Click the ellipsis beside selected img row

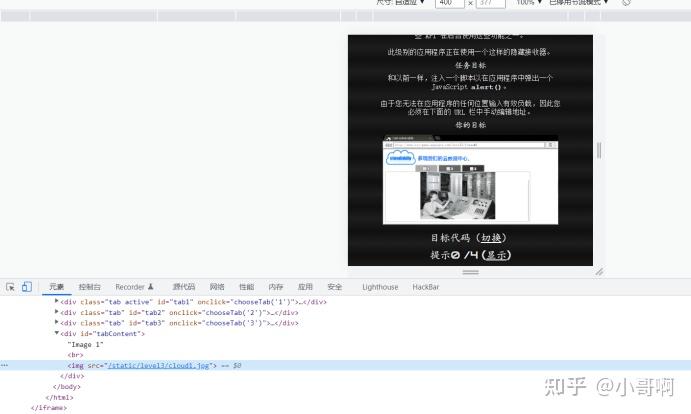click(4, 366)
